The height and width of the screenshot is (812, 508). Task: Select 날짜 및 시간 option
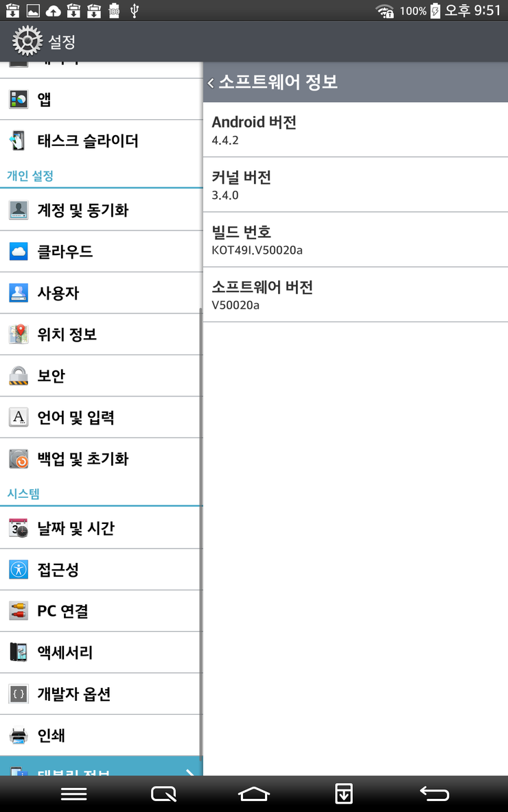[101, 528]
